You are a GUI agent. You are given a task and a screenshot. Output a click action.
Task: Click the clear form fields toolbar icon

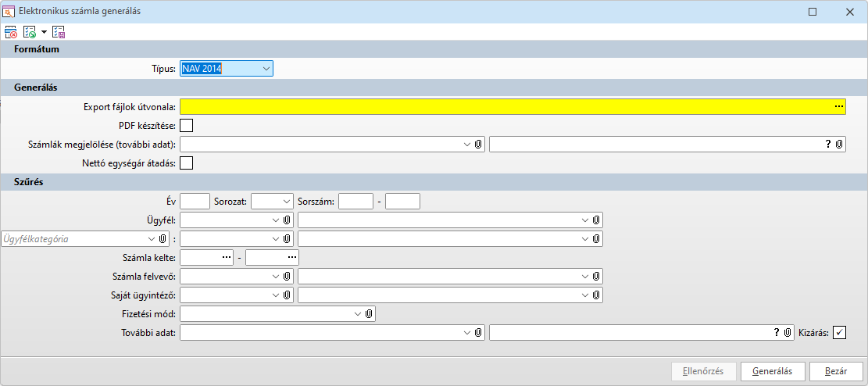10,32
